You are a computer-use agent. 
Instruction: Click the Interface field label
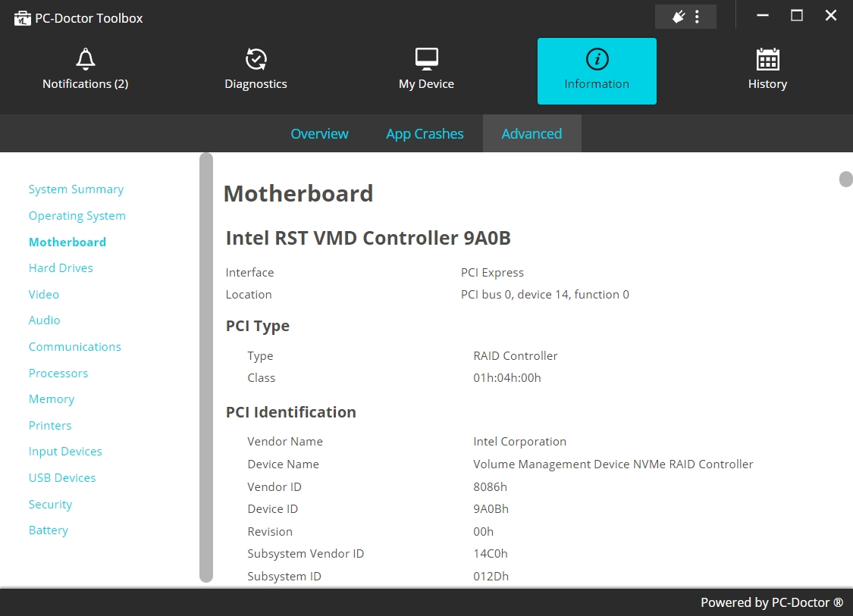point(249,272)
